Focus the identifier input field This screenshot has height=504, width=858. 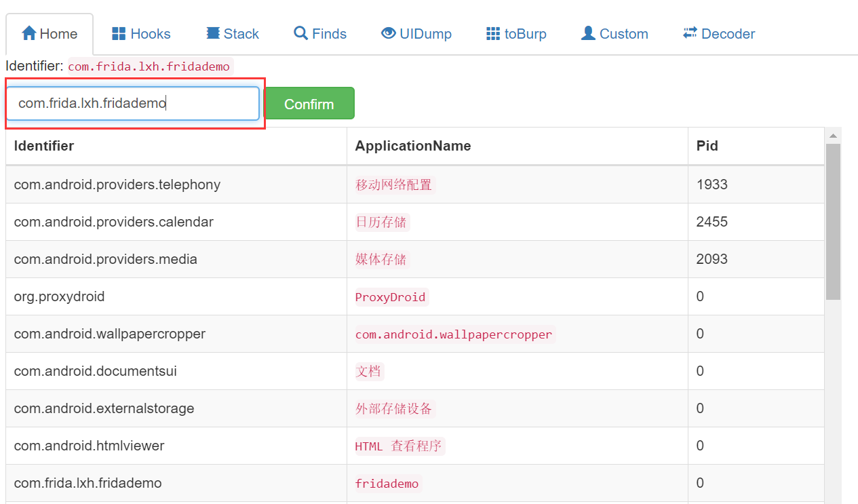pyautogui.click(x=133, y=104)
